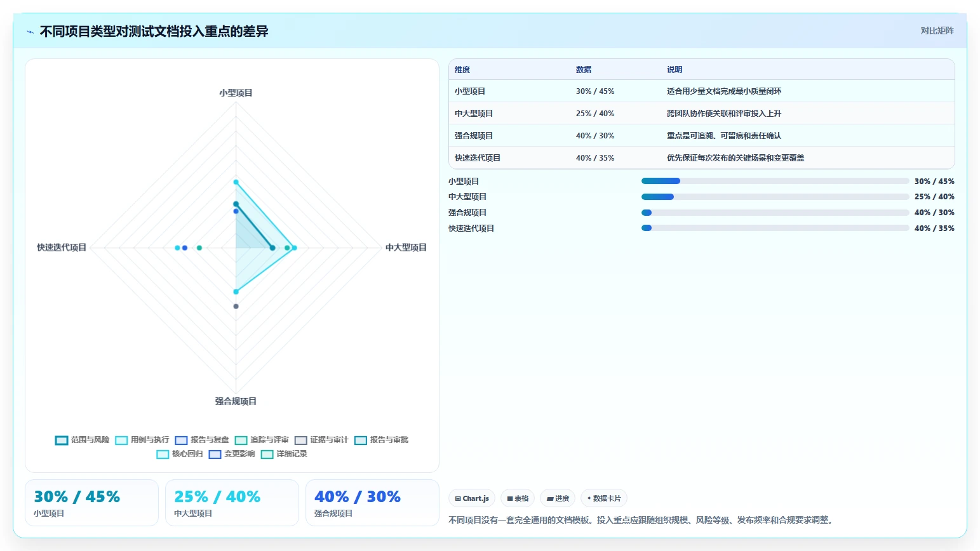Toggle the 报告与复盘 legend series

click(202, 440)
